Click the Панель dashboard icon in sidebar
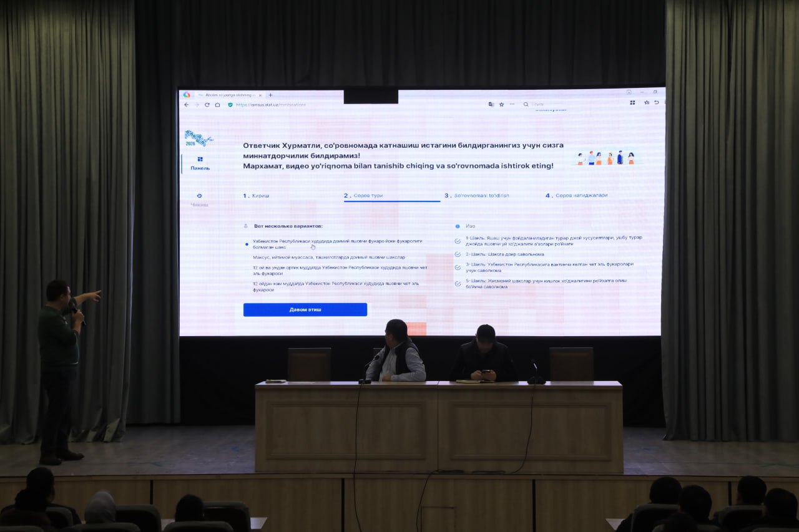The height and width of the screenshot is (532, 799). [200, 160]
